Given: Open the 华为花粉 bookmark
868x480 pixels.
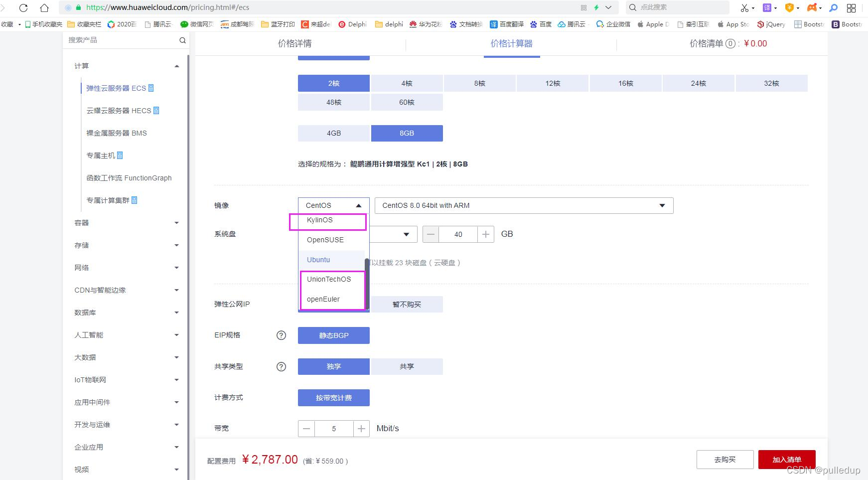Looking at the screenshot, I should (426, 24).
